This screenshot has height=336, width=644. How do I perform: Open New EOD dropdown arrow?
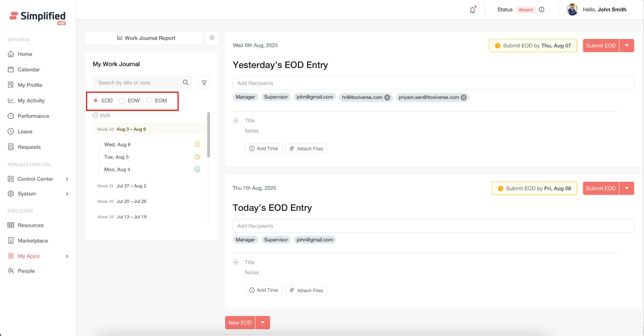click(x=263, y=322)
